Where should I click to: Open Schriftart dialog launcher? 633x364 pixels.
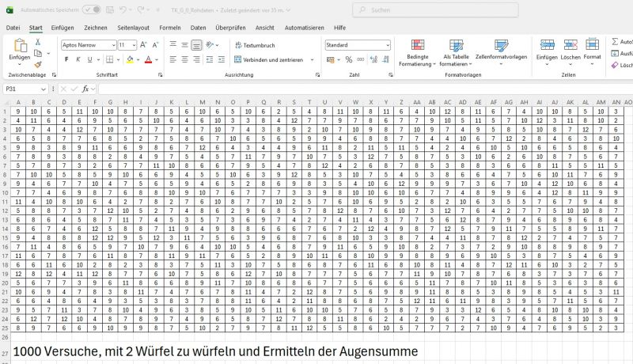(161, 75)
